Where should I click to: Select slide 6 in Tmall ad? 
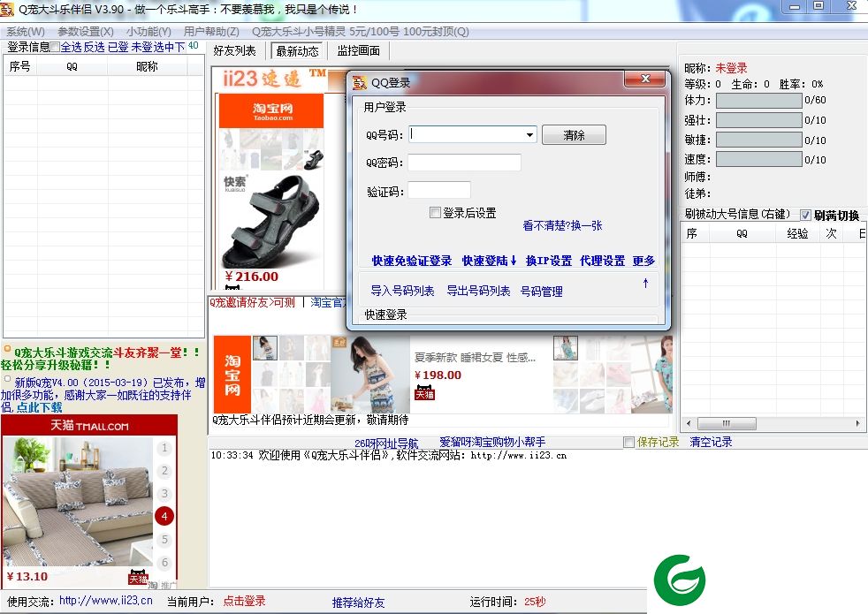(164, 563)
